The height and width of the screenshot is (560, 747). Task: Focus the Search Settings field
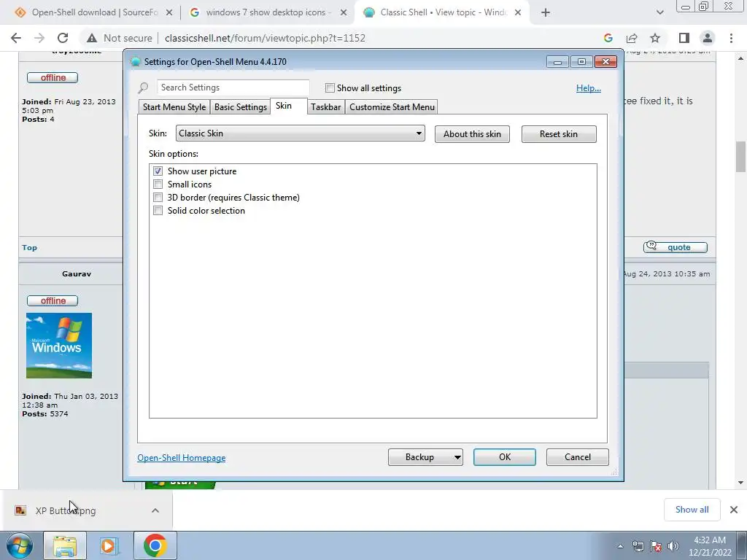tap(233, 87)
